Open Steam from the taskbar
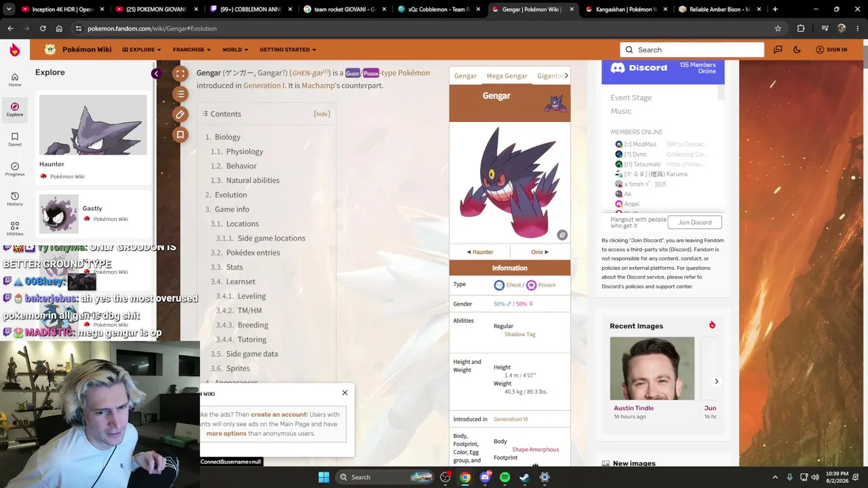868x488 pixels. point(524,477)
